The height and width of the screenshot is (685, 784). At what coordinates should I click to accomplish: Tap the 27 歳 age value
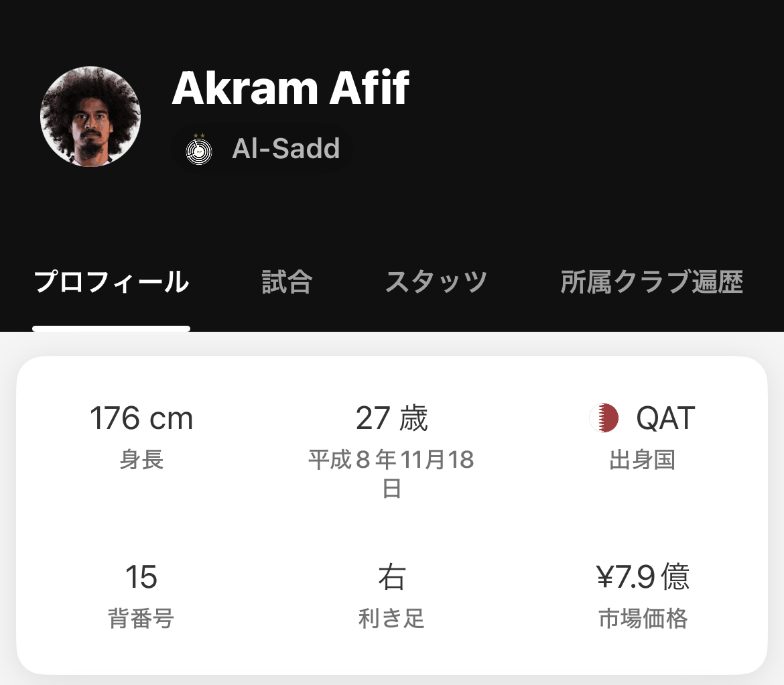(x=391, y=418)
